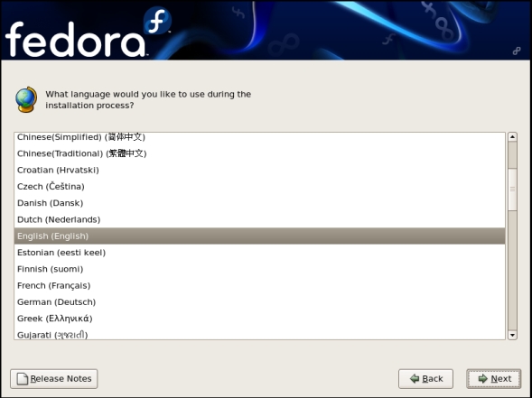Select German (Deutsch) language

click(x=259, y=302)
